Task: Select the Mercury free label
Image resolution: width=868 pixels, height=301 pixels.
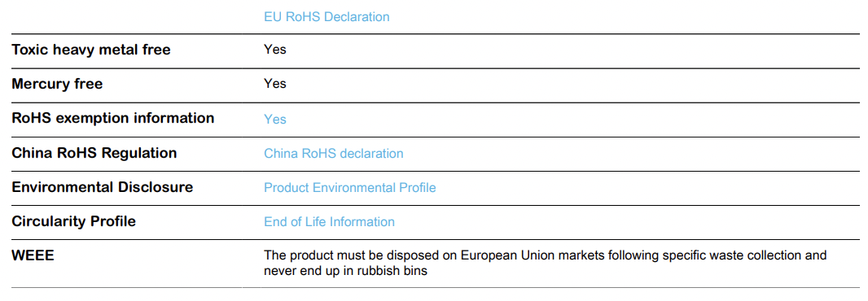Action: tap(57, 84)
